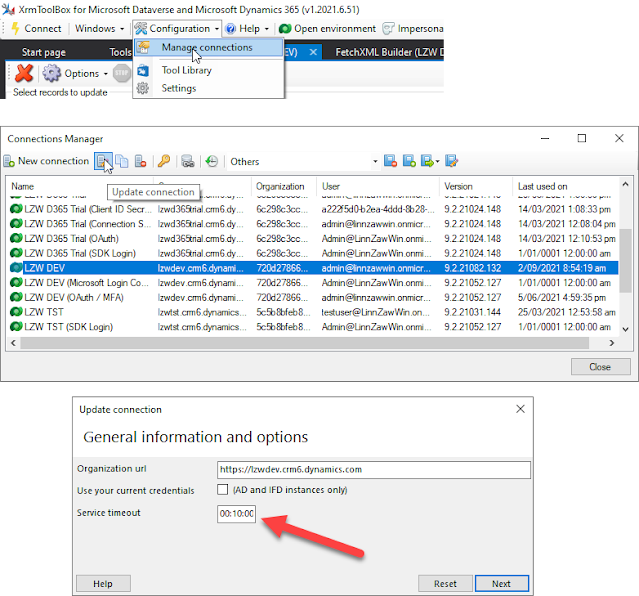
Task: Sort by the Name column header
Action: click(81, 186)
